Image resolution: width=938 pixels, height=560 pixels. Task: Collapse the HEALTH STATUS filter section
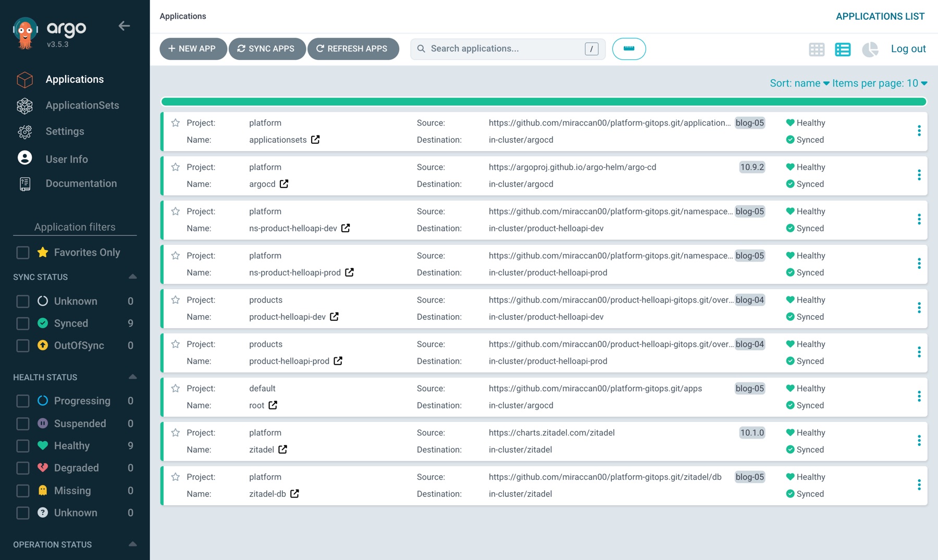click(x=132, y=377)
